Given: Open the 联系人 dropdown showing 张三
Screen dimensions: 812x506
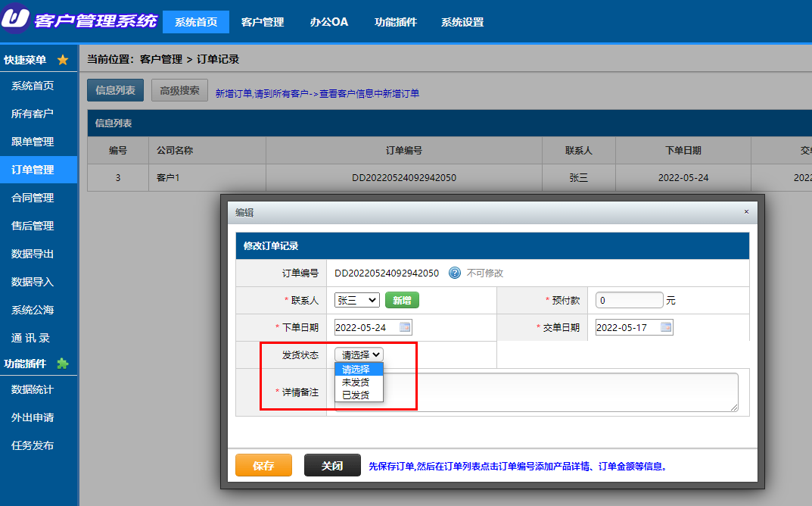Looking at the screenshot, I should coord(357,300).
